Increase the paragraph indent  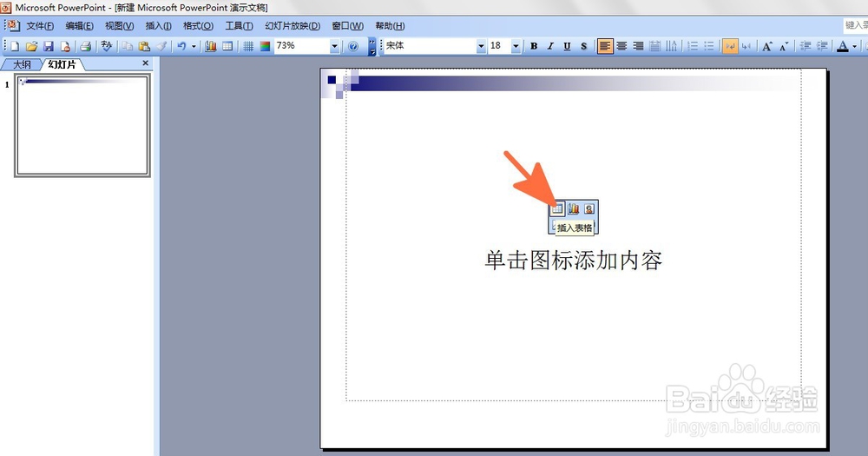(x=822, y=46)
